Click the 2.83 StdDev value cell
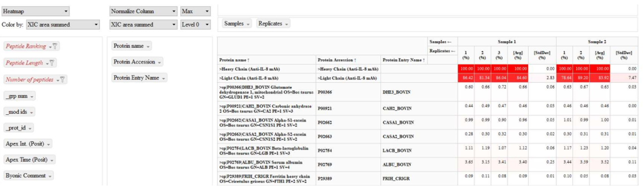644x194 pixels. tap(542, 78)
